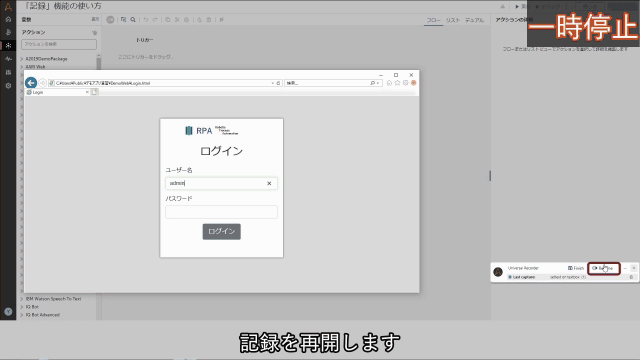Click the browser home icon
The width and height of the screenshot is (640, 360).
tap(389, 83)
